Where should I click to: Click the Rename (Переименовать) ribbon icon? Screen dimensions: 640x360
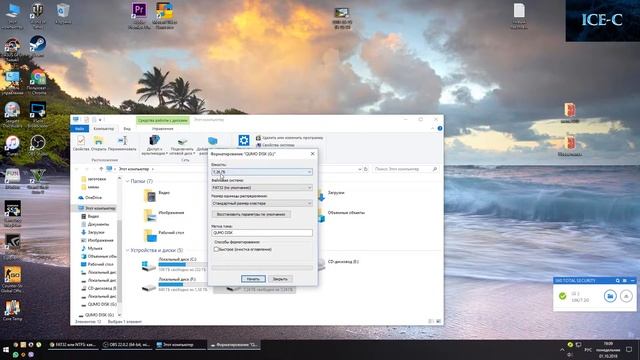pos(122,143)
